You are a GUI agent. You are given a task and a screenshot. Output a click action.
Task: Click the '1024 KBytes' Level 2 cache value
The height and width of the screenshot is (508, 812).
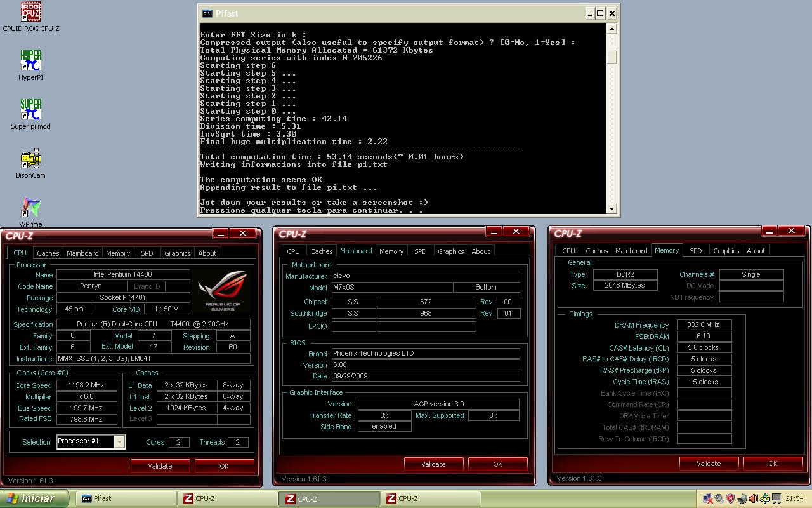pyautogui.click(x=186, y=408)
